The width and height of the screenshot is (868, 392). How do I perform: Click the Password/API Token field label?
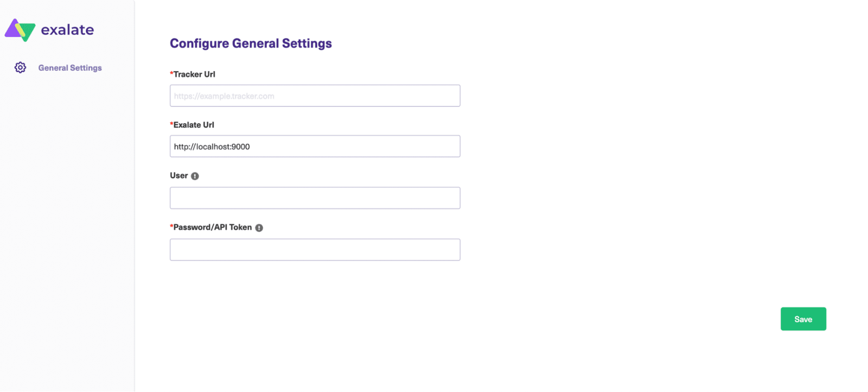point(213,227)
